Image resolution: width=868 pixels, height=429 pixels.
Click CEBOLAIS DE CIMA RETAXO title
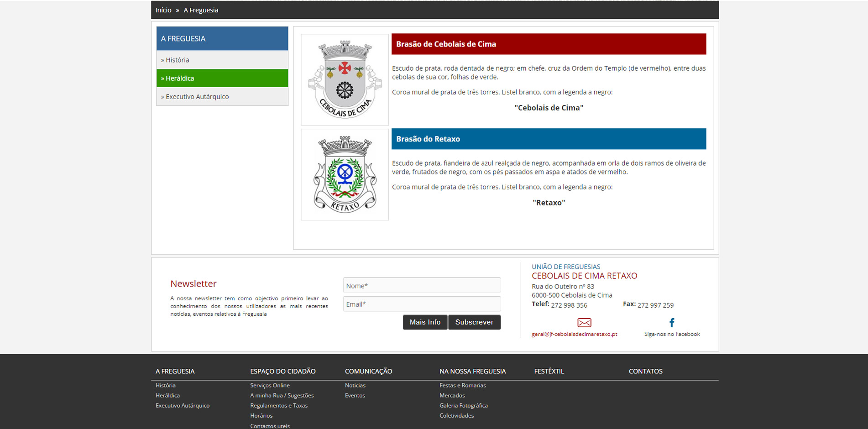(585, 276)
